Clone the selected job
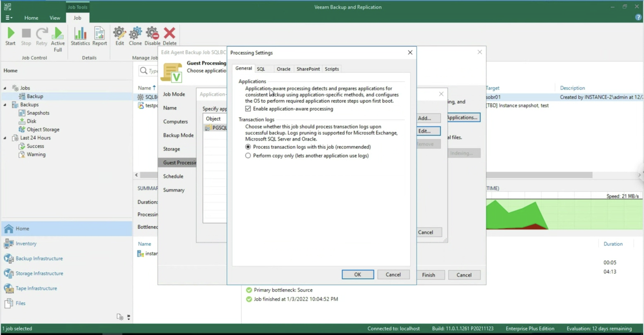644x335 pixels. (135, 36)
